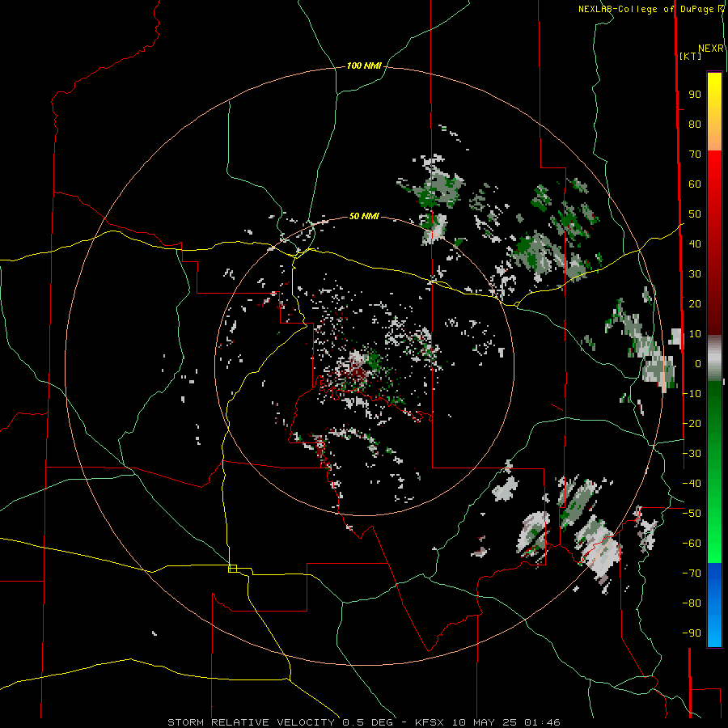The height and width of the screenshot is (728, 728).
Task: Click the "50" scale label on color bar
Action: tap(695, 214)
